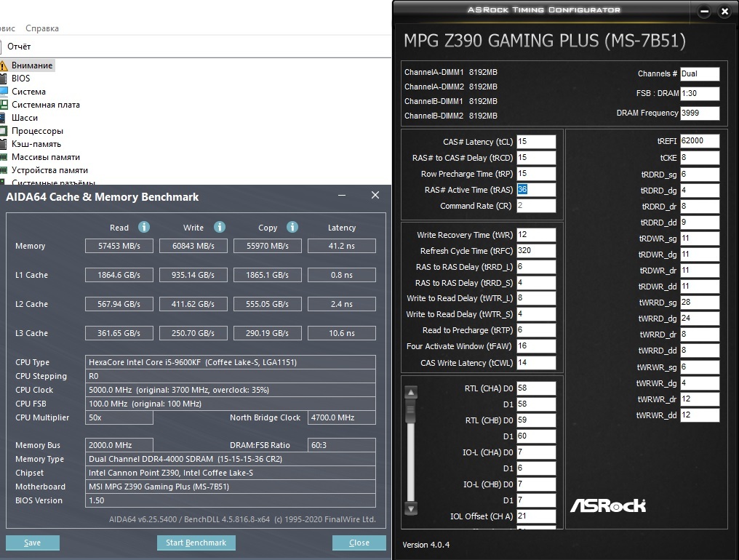This screenshot has width=739, height=560.
Task: Click the Save button in AIDA64
Action: click(33, 543)
